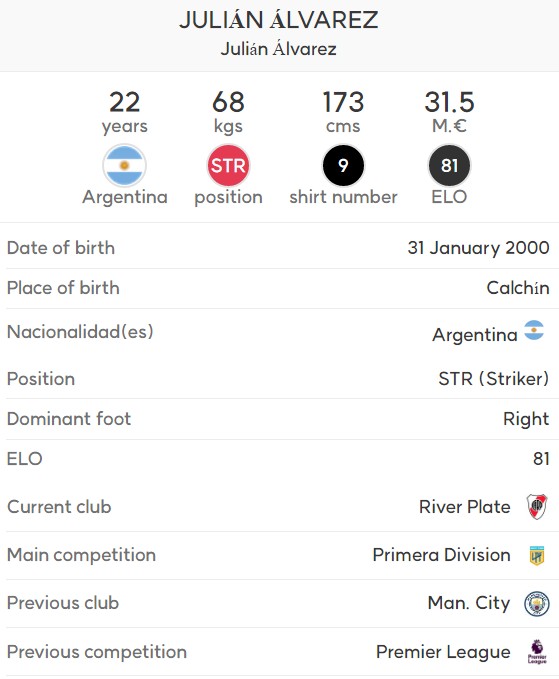Click the 31 January 2000 birth date
The image size is (559, 679).
pyautogui.click(x=478, y=248)
